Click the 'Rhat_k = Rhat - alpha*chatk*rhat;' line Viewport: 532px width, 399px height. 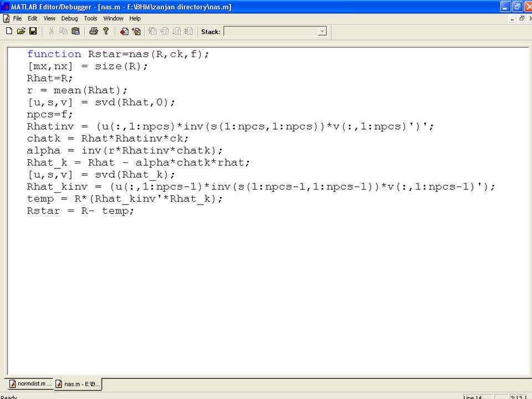tap(139, 162)
